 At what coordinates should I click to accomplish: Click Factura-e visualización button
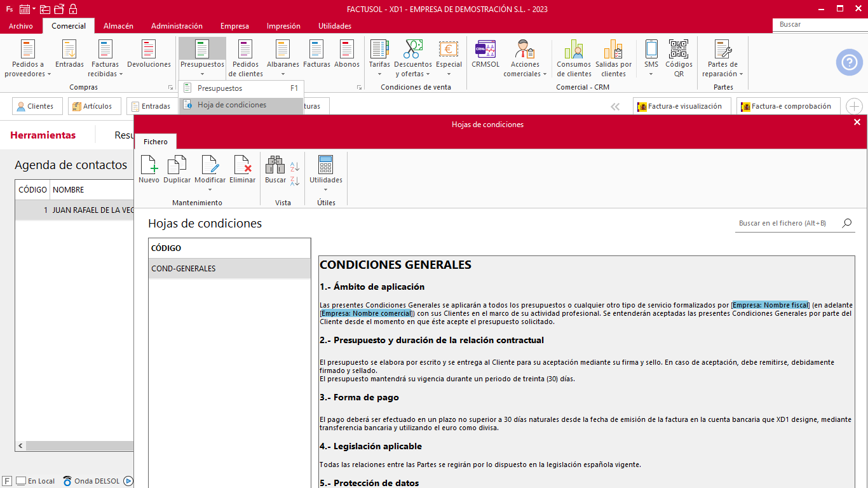pyautogui.click(x=682, y=106)
